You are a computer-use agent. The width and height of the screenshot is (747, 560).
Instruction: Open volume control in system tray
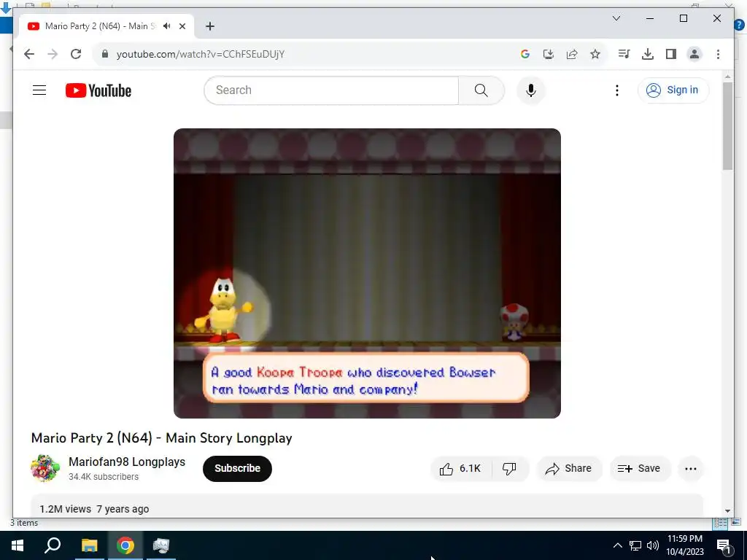click(653, 545)
